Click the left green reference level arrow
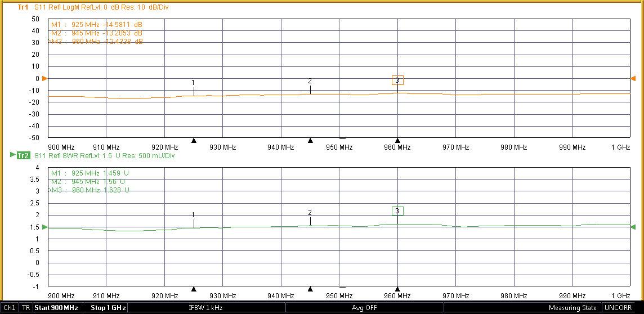The width and height of the screenshot is (644, 314). point(45,227)
